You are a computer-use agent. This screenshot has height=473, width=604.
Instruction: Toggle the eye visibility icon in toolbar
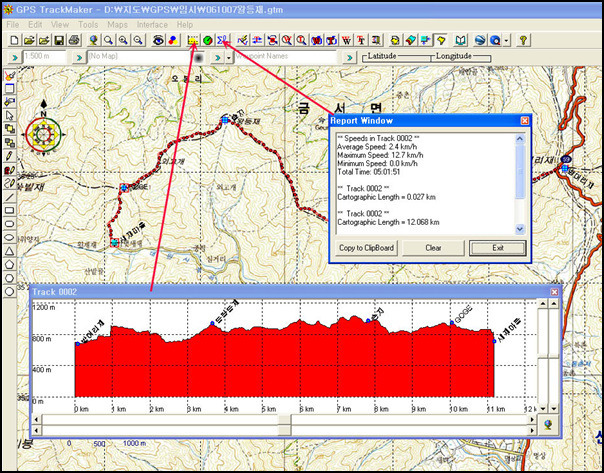pos(158,40)
